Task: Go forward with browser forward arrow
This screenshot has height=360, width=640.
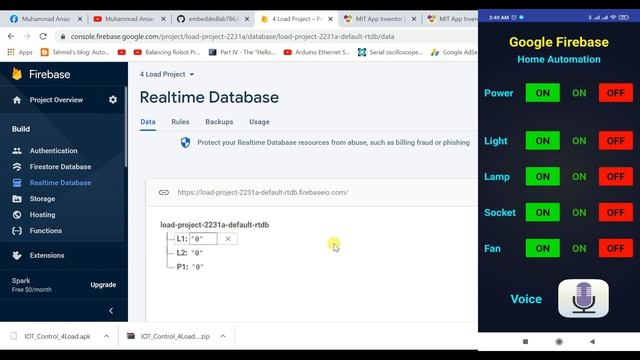Action: point(27,36)
